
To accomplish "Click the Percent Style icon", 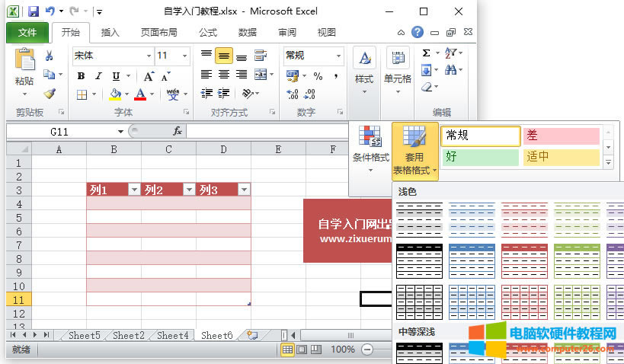I will coord(318,75).
